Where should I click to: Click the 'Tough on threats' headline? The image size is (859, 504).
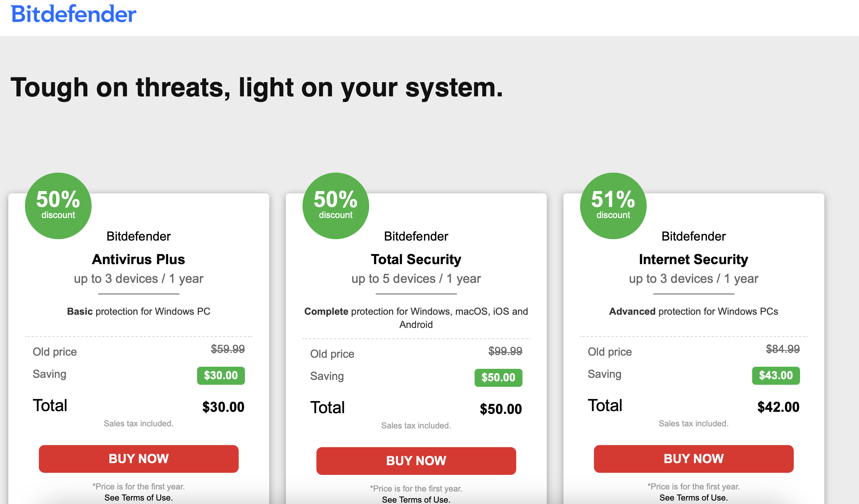tap(257, 87)
